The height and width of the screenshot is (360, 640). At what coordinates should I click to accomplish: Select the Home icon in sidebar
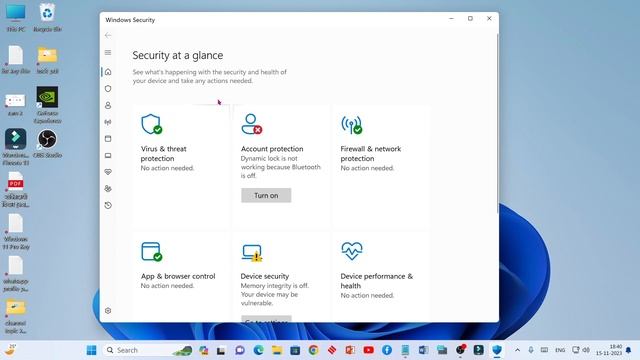coord(108,72)
